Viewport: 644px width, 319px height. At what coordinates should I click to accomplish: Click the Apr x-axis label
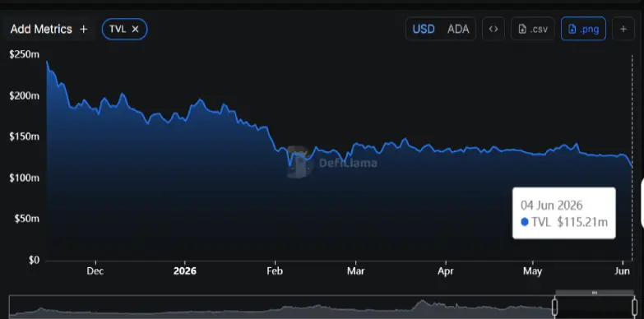pyautogui.click(x=446, y=271)
